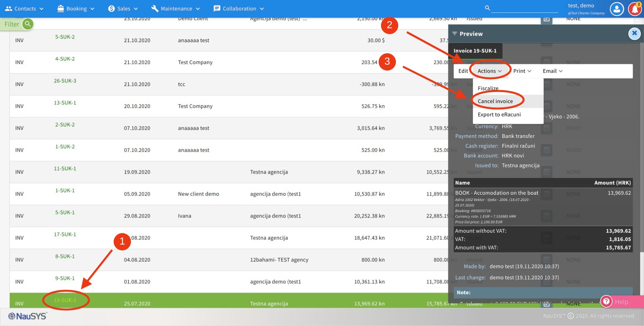Click Edit in the preview toolbar
Image resolution: width=644 pixels, height=326 pixels.
click(463, 71)
